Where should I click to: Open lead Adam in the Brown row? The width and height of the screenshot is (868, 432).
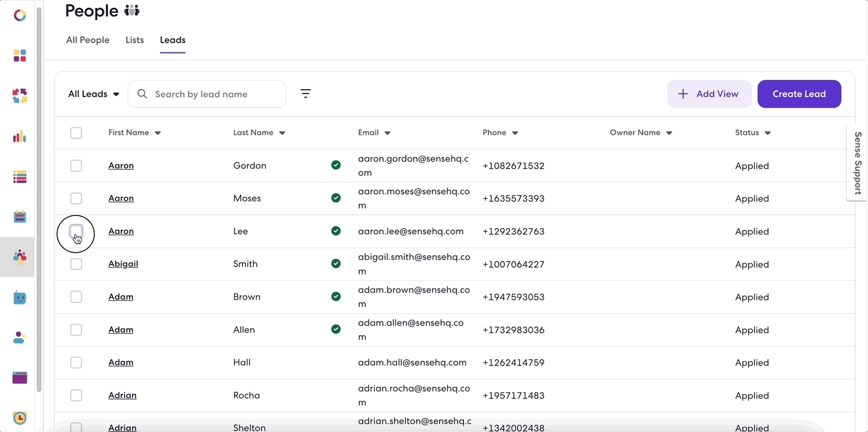click(121, 297)
